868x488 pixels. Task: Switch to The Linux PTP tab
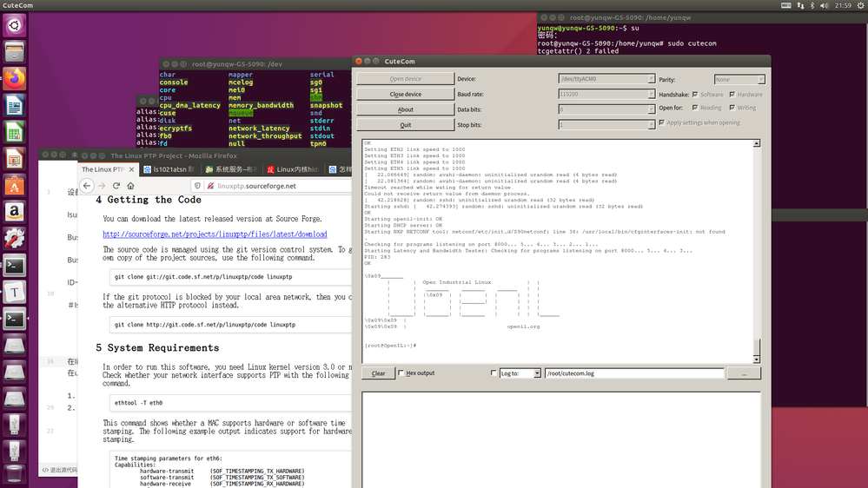(x=103, y=169)
